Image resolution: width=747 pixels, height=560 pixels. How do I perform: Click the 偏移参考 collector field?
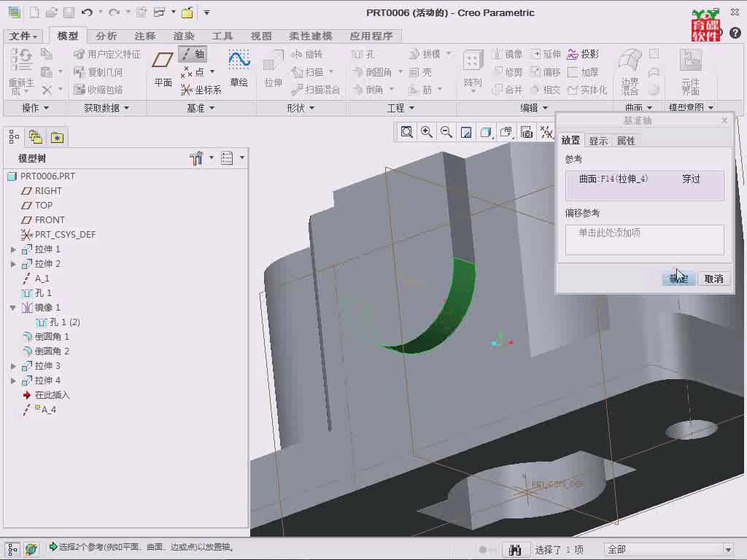click(x=645, y=240)
